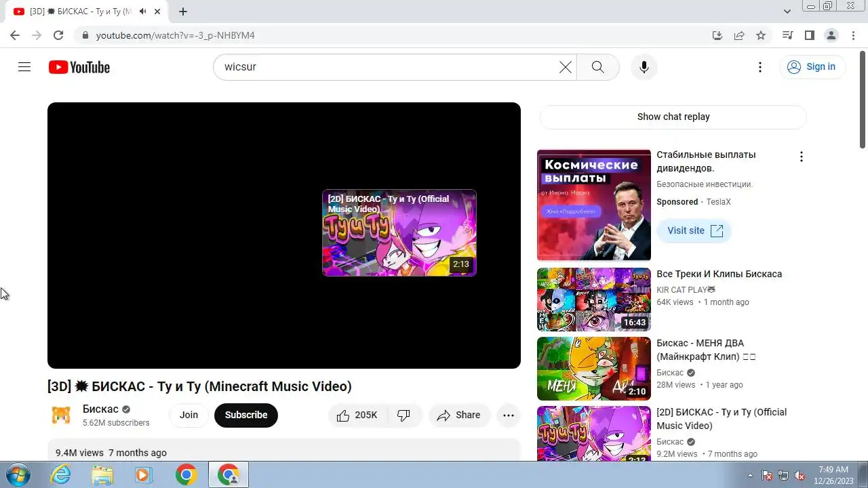Open File Explorer from taskbar
Screen dimensions: 868x488
coord(102,474)
